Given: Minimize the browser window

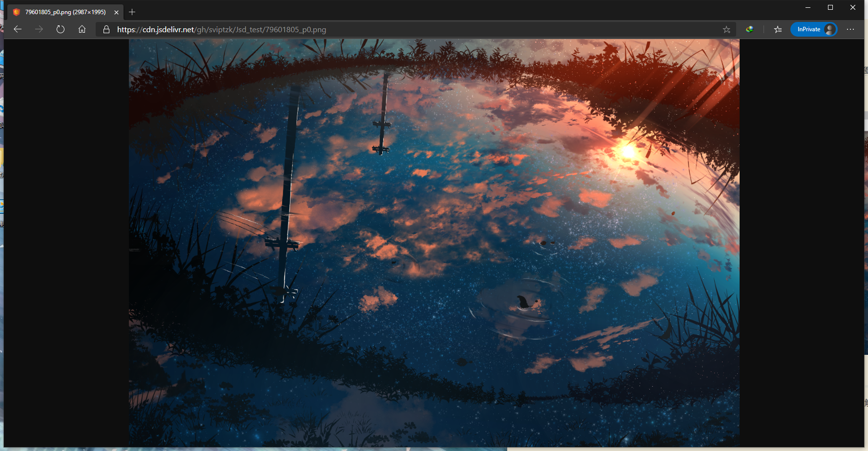Looking at the screenshot, I should 808,7.
